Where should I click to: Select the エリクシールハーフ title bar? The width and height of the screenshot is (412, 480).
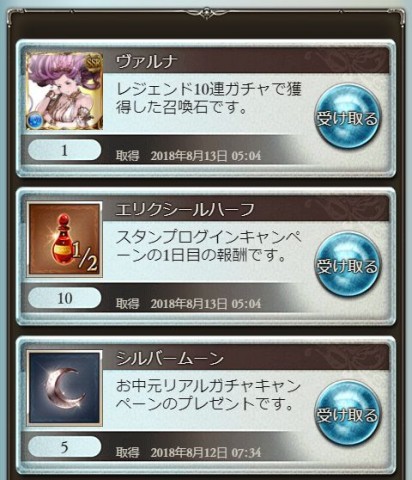click(246, 209)
